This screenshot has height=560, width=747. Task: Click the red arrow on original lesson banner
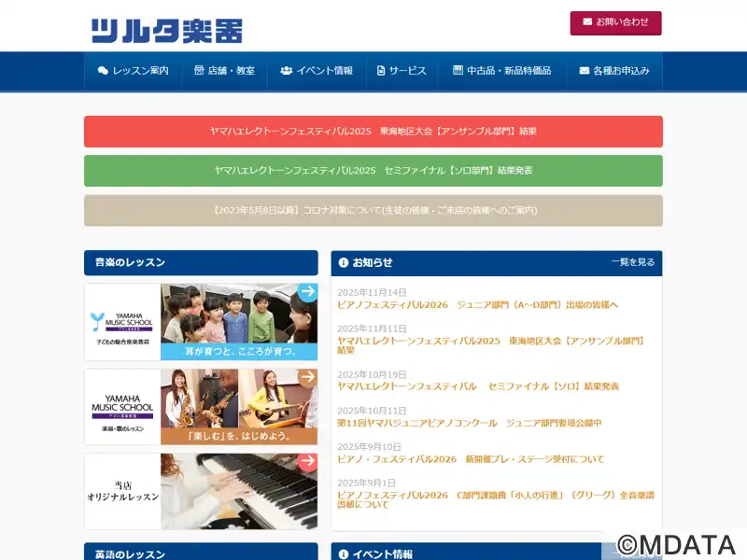308,461
